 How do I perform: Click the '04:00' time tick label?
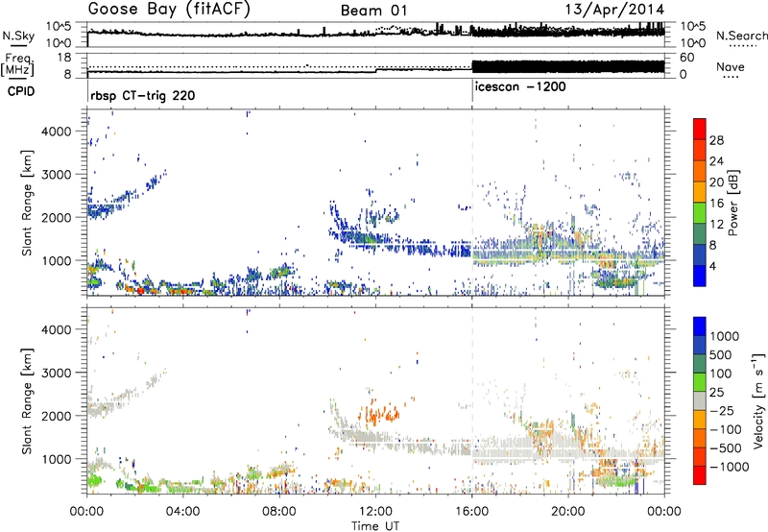(x=183, y=512)
